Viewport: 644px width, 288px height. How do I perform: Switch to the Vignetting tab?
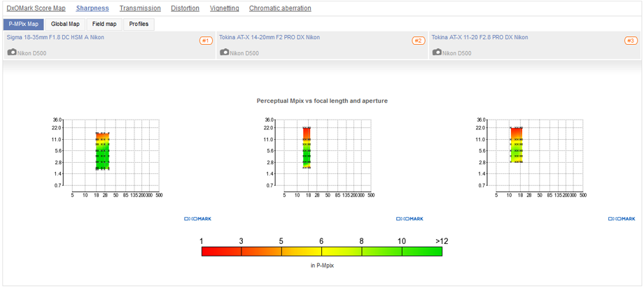tap(224, 8)
